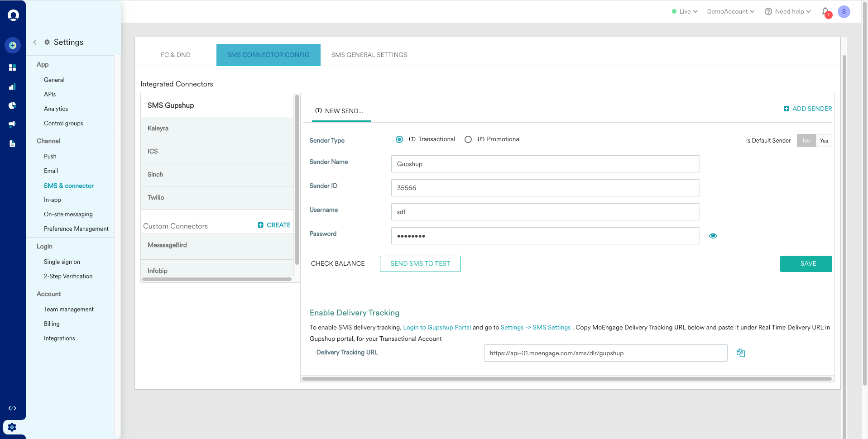
Task: Open Team management settings
Action: click(x=69, y=309)
